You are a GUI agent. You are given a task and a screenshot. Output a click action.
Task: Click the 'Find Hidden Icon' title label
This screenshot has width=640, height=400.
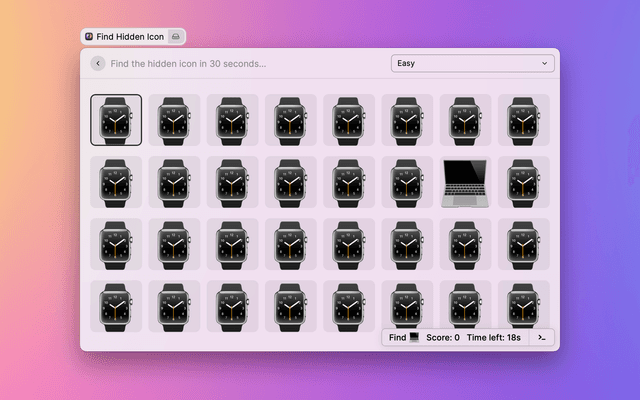(130, 36)
